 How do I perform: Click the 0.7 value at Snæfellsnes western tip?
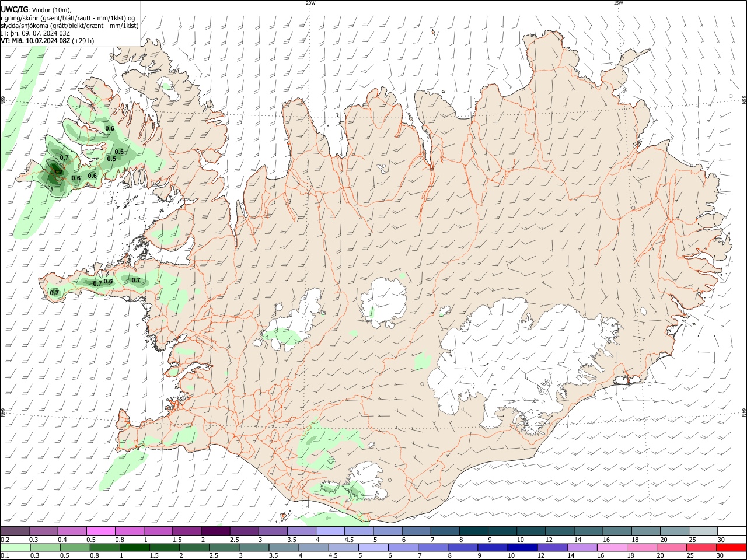[x=54, y=293]
